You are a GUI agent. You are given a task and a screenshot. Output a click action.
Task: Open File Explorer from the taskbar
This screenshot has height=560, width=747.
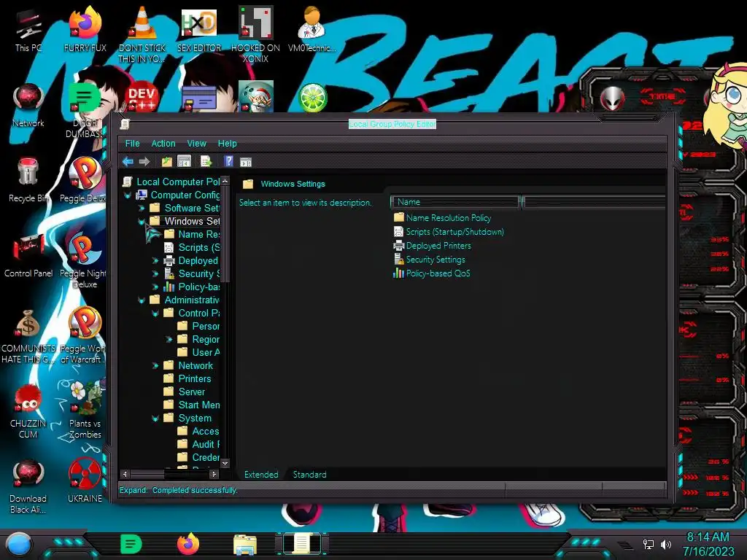245,544
